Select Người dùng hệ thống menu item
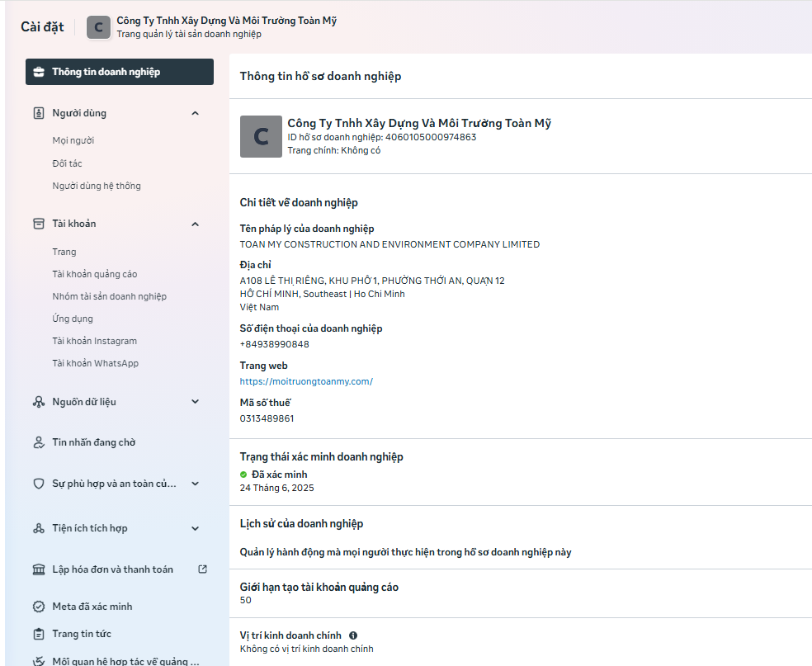This screenshot has width=812, height=666. coord(96,186)
